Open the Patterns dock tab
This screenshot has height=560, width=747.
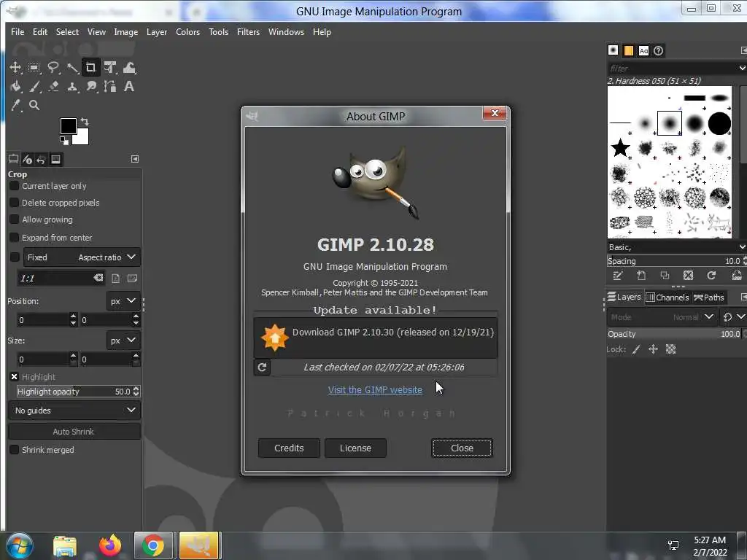pos(628,50)
